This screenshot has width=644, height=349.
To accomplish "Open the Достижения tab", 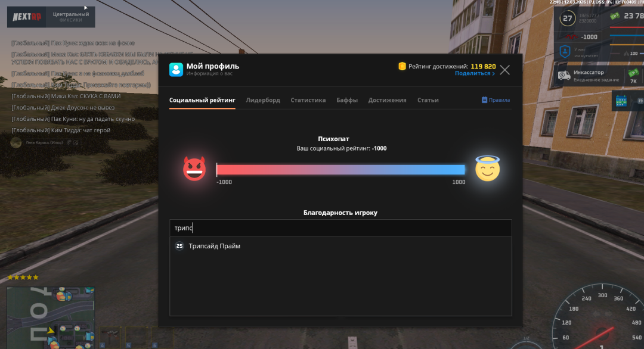I will tap(387, 100).
